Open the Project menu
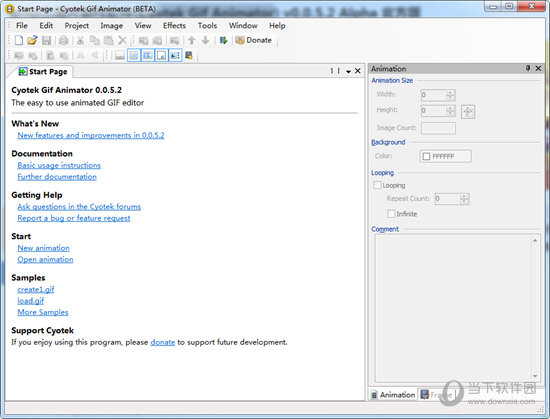550x419 pixels. point(76,26)
